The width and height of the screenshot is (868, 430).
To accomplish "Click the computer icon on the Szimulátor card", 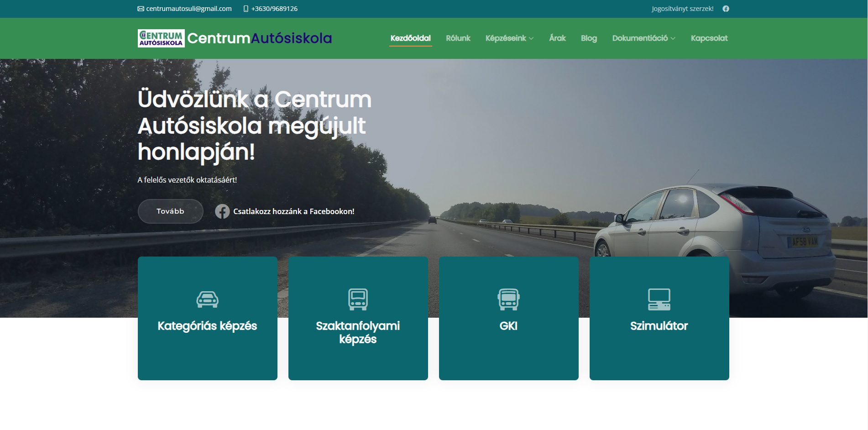I will click(659, 299).
